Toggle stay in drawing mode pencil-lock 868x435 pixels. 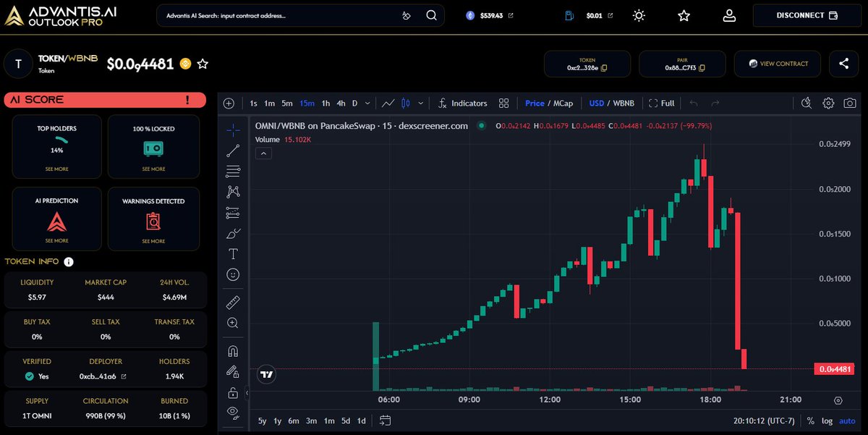[233, 372]
